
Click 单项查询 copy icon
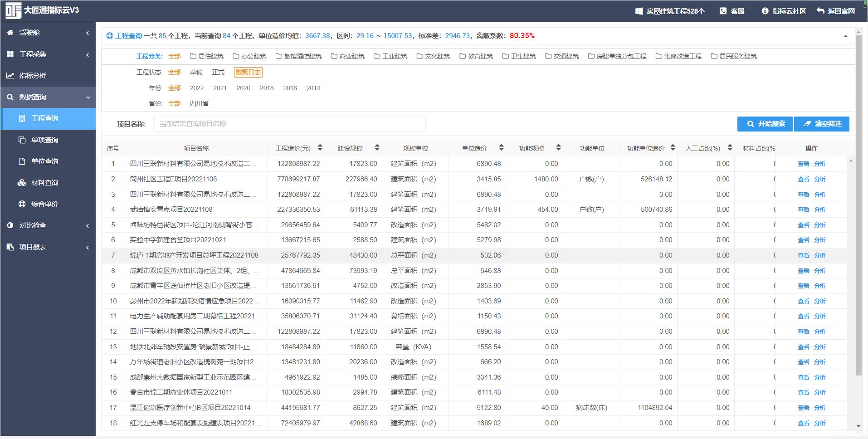pos(22,140)
